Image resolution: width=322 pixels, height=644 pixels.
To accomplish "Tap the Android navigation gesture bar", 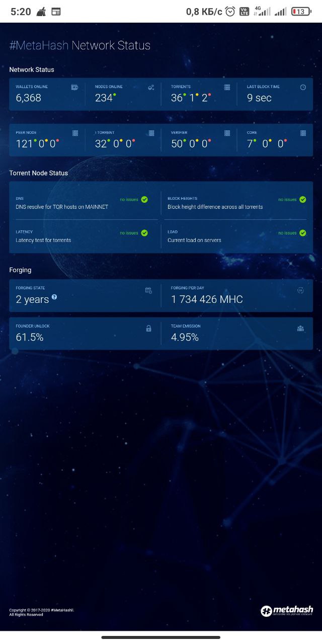I will (x=161, y=637).
